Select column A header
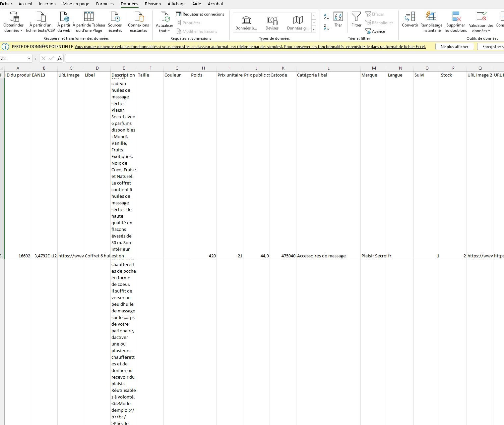504x425 pixels. click(x=18, y=68)
